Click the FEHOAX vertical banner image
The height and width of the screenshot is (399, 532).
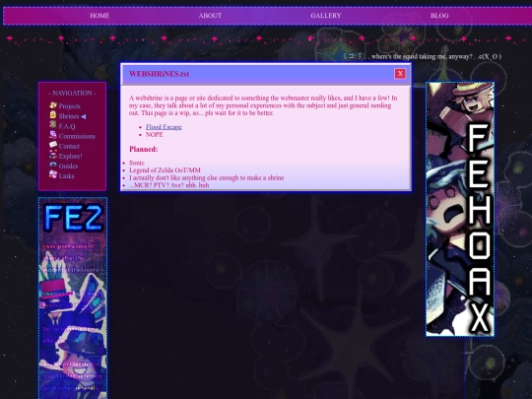(x=460, y=209)
